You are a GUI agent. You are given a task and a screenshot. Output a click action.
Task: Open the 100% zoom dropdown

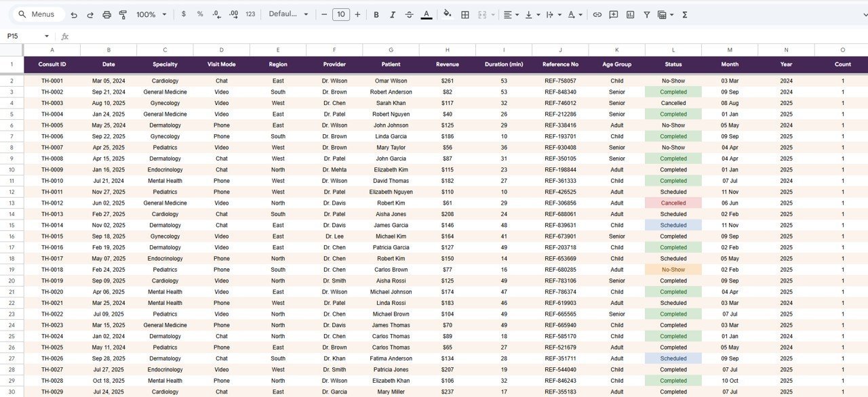click(151, 14)
